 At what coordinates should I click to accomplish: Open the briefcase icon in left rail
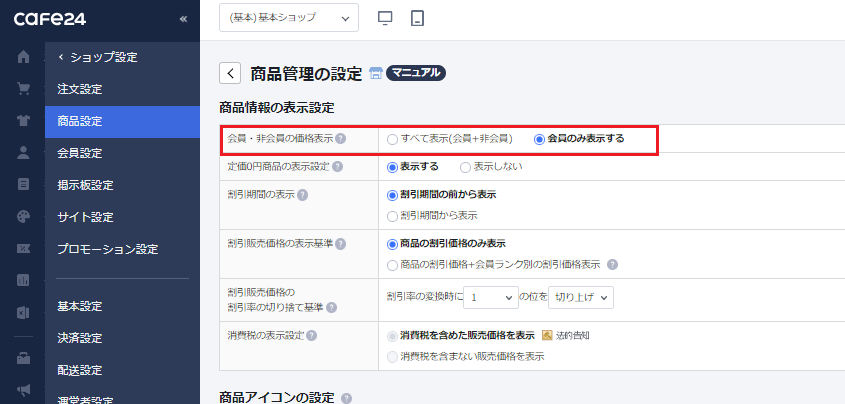click(23, 359)
